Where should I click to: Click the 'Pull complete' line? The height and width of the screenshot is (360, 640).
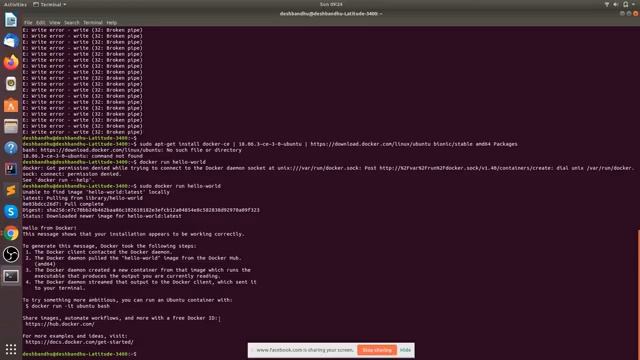click(x=63, y=204)
